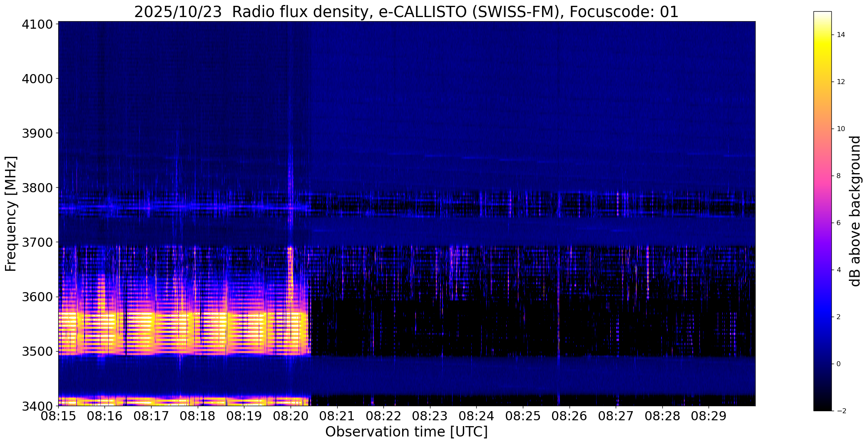Click the 3700 frequency tick label
This screenshot has width=868, height=444.
click(x=38, y=242)
